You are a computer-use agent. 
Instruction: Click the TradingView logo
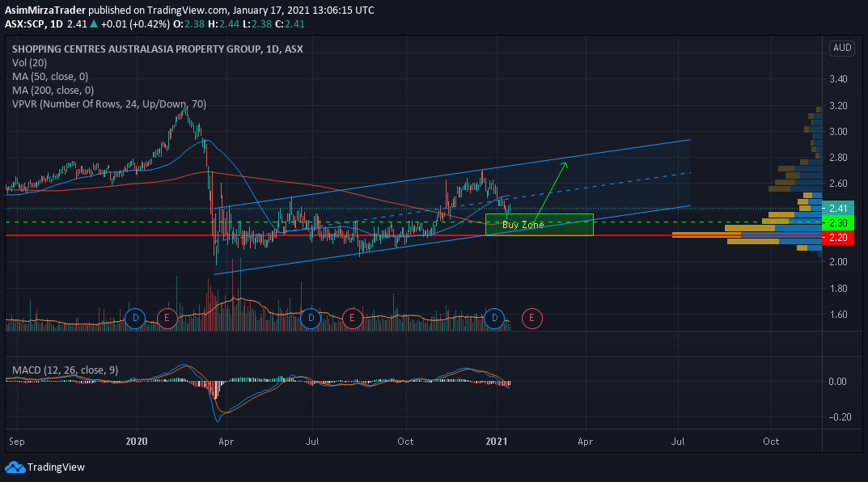pos(44,467)
